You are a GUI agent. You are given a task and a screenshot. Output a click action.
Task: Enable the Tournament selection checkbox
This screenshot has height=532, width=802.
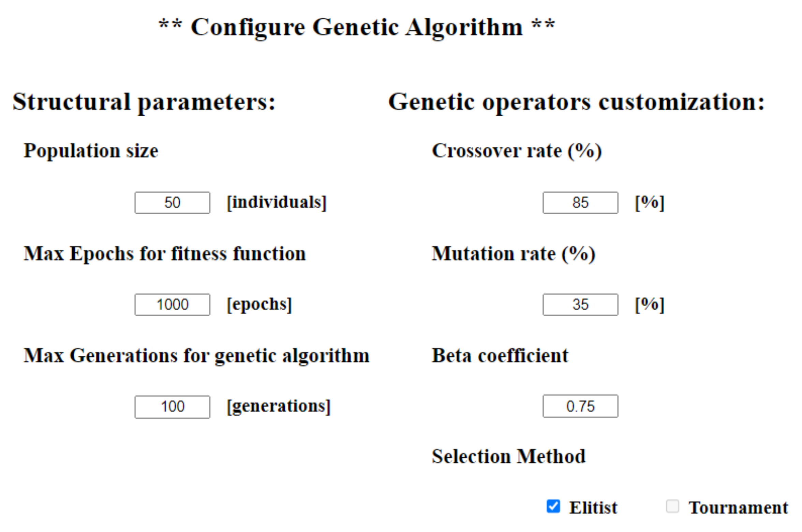click(x=672, y=506)
